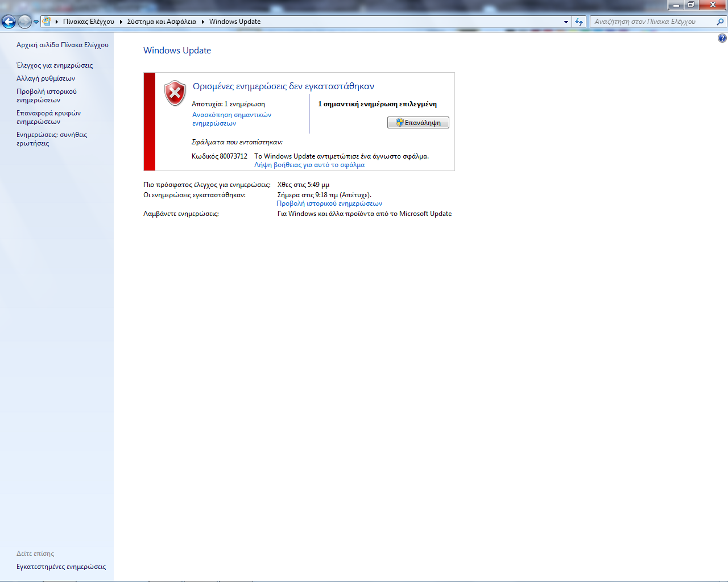The width and height of the screenshot is (728, 582).
Task: Click Χθες στις 5:49 μμ value
Action: [303, 185]
